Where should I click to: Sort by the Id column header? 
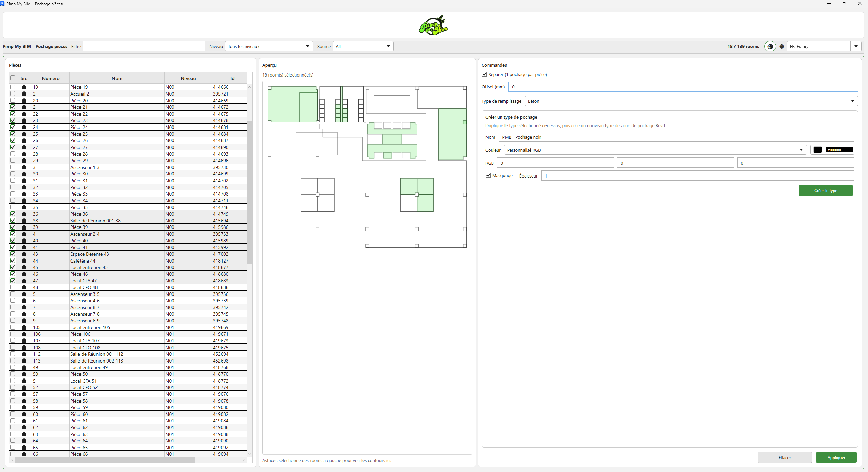pyautogui.click(x=232, y=78)
